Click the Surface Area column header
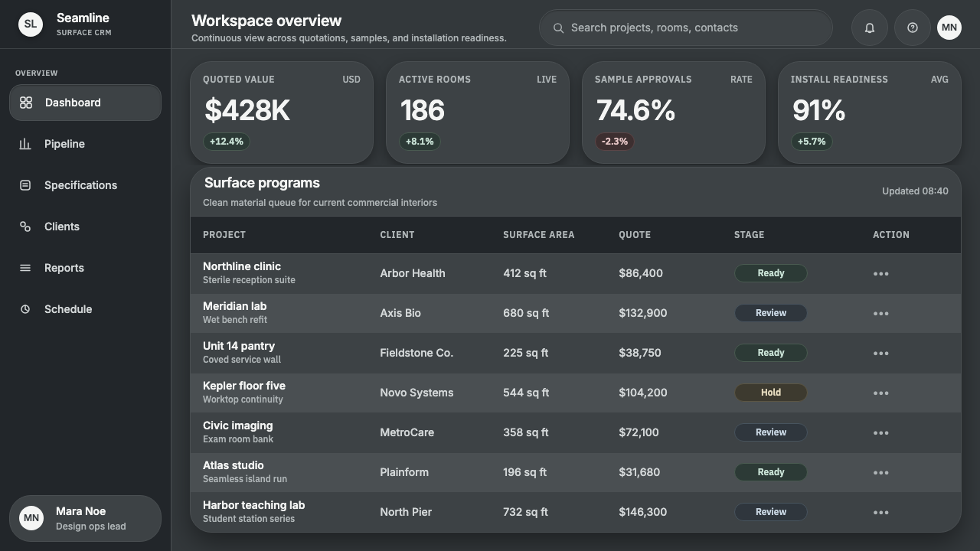 point(538,235)
